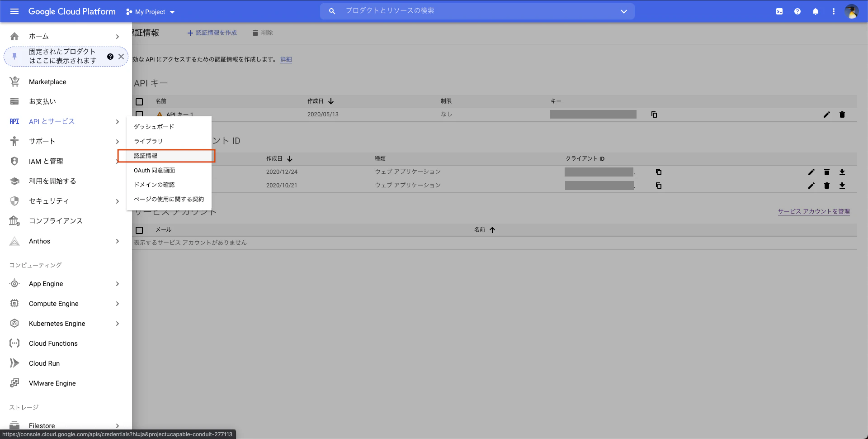
Task: Click the 認証情報を作成 button
Action: click(x=212, y=33)
